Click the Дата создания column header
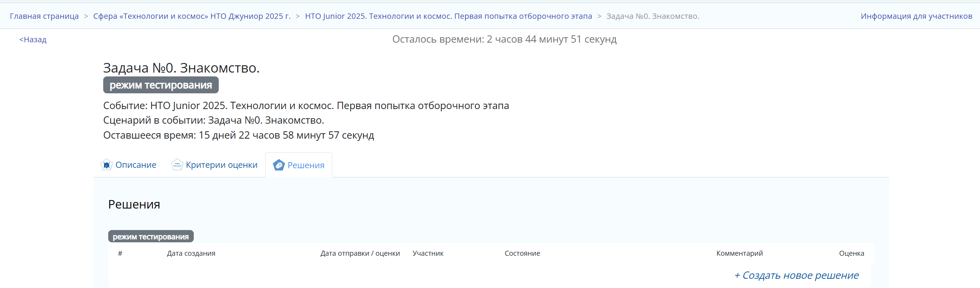980x288 pixels. pyautogui.click(x=191, y=253)
